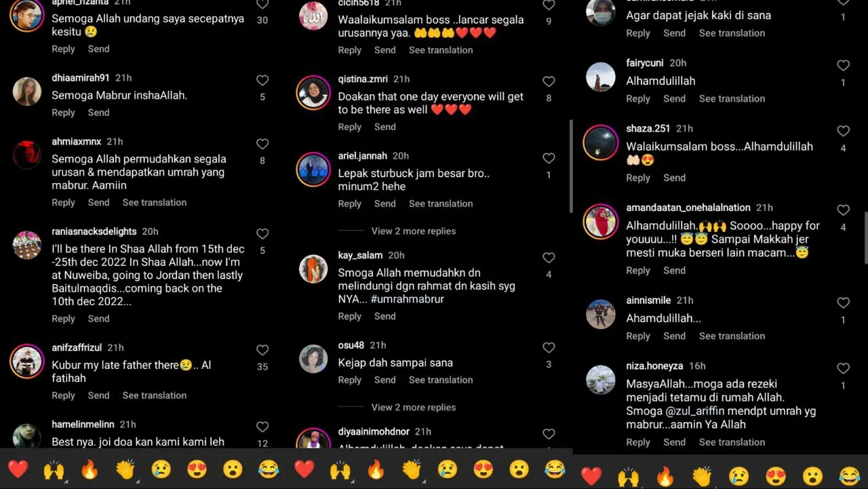See translation for osu48's comment
Viewport: 868px width, 489px height.
tap(441, 380)
